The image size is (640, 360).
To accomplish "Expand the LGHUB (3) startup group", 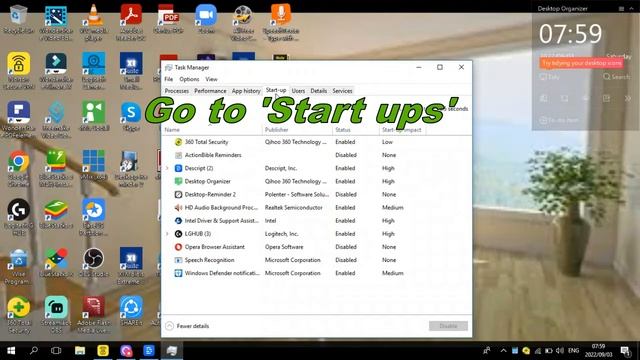I will click(x=167, y=234).
